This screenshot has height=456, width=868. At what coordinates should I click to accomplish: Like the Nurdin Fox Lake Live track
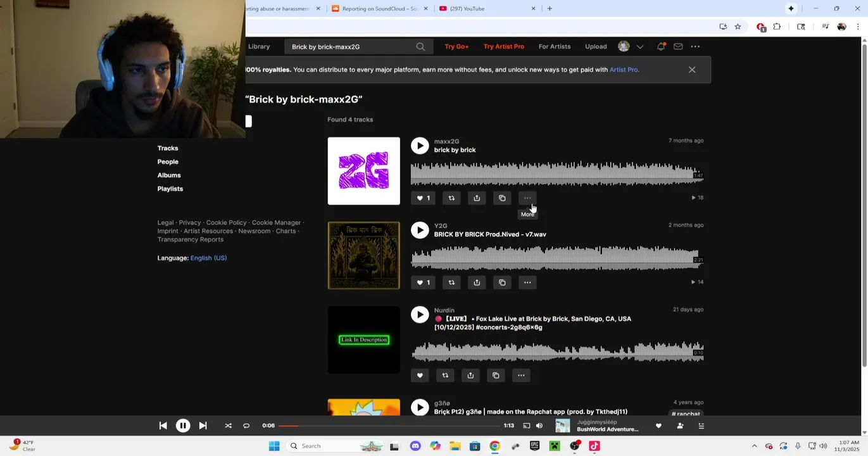tap(420, 376)
